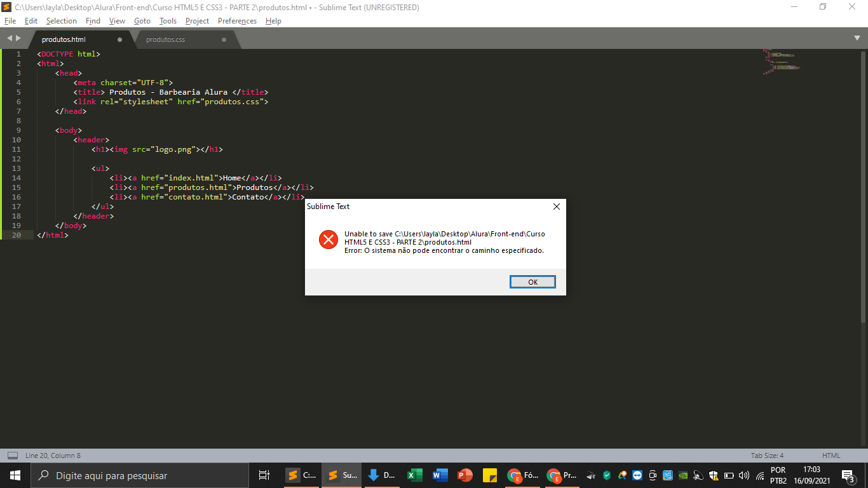
Task: Open Sticky Notes from the taskbar
Action: click(x=490, y=475)
